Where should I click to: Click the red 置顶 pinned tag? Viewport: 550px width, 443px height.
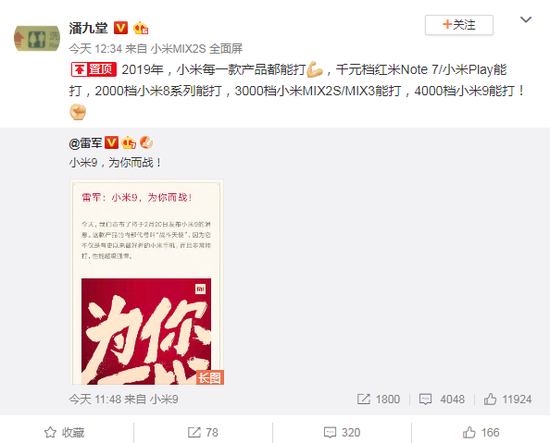pos(94,69)
